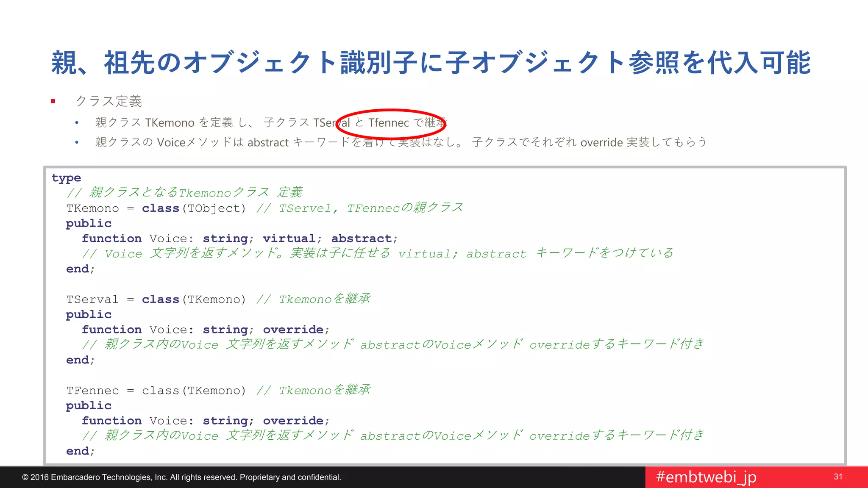This screenshot has height=488, width=868.
Task: Click the slide number 31
Action: coord(838,477)
